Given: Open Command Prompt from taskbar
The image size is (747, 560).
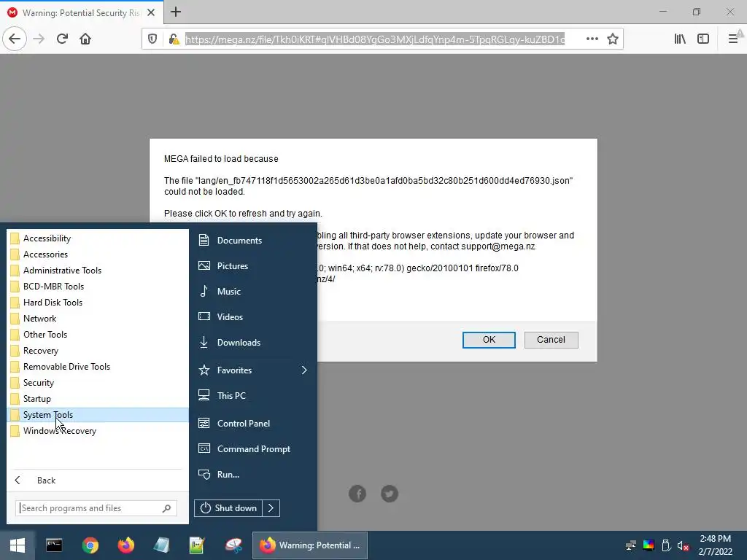Looking at the screenshot, I should pos(54,545).
